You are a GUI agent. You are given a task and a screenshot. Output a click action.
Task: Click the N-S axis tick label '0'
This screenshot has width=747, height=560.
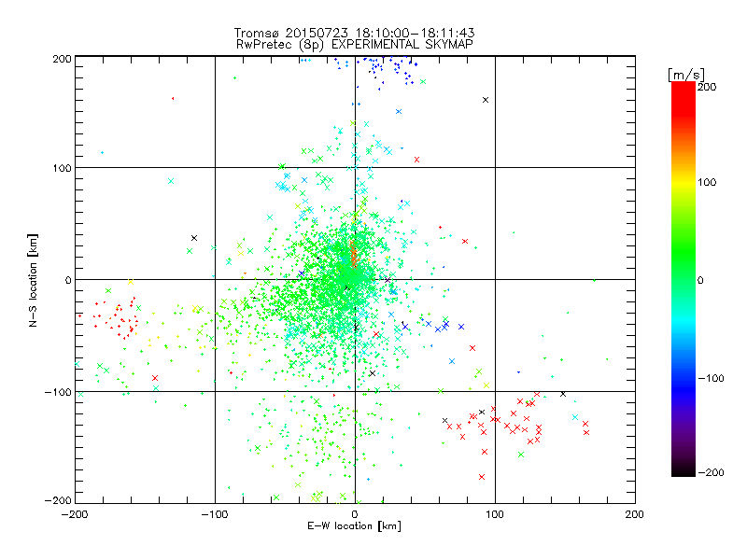click(x=68, y=280)
